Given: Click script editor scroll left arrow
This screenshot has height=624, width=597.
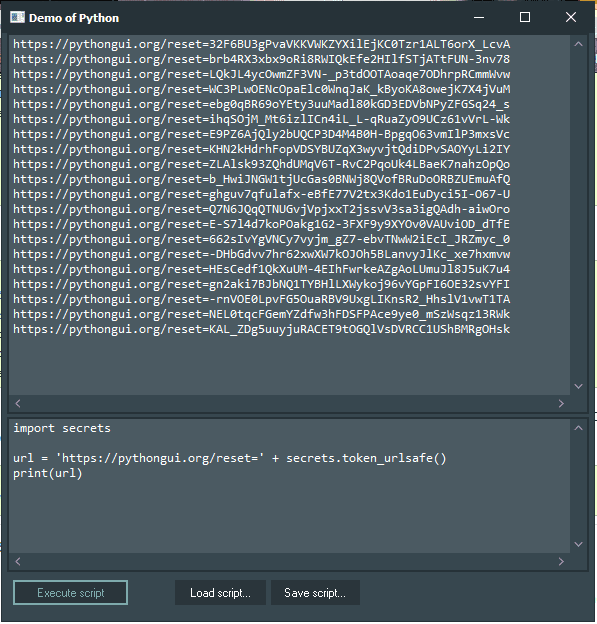Looking at the screenshot, I should click(18, 561).
